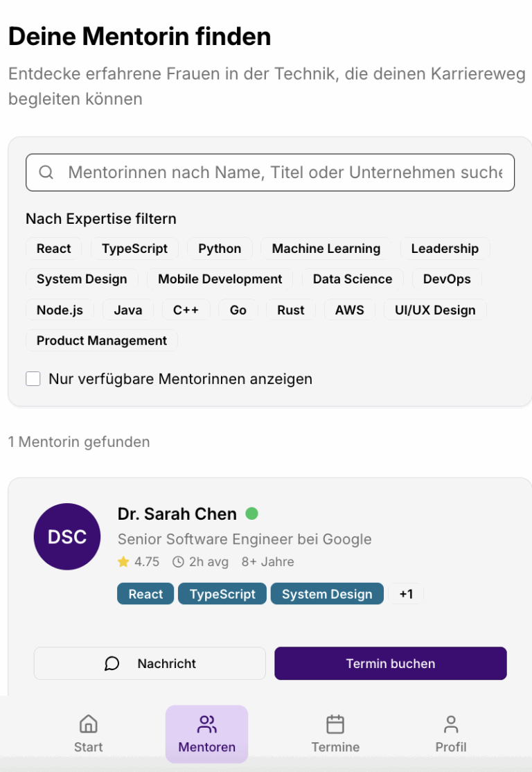This screenshot has height=772, width=532.
Task: Click the Termine calendar icon
Action: (335, 723)
